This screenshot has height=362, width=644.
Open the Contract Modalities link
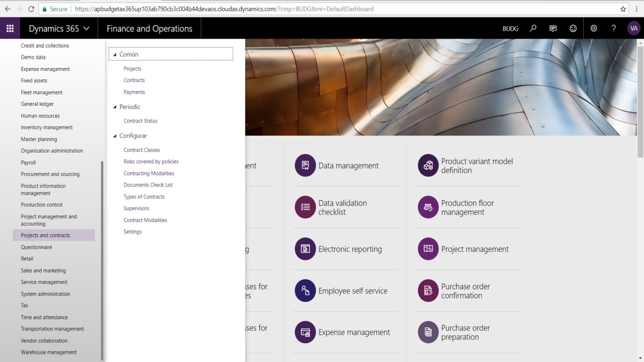145,220
